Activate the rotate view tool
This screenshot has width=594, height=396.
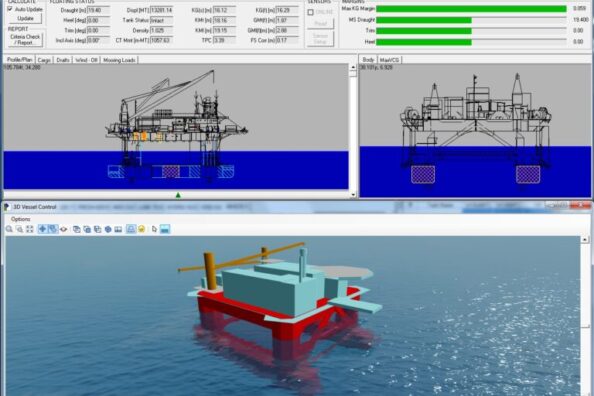coord(53,229)
